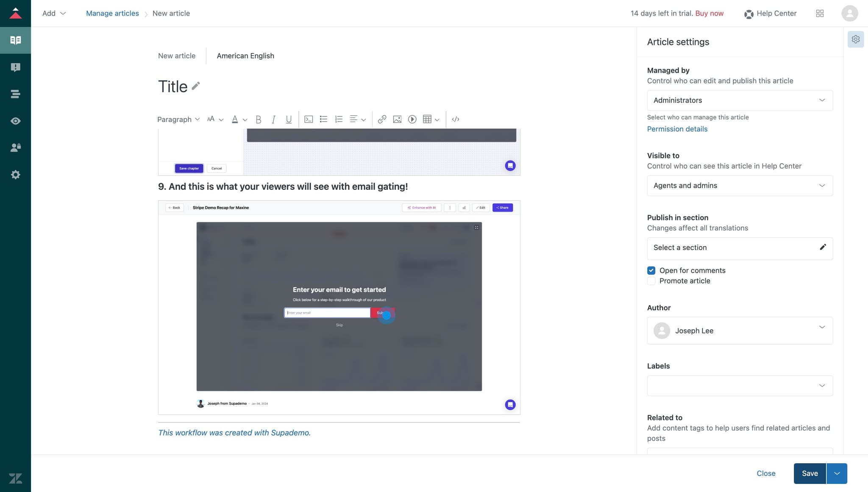Screen dimensions: 868x492
Task: Expand the Managed by Administrators dropdown
Action: [740, 100]
